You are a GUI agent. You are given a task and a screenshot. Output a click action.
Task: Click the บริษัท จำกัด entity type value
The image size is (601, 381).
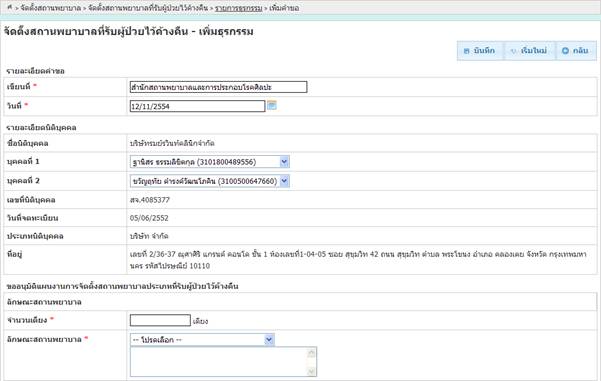pyautogui.click(x=149, y=236)
